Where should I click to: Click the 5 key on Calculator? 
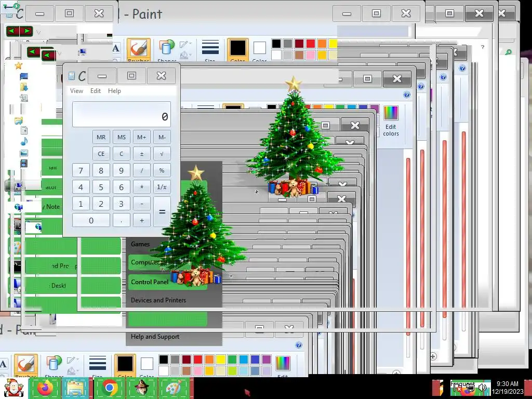click(x=101, y=187)
